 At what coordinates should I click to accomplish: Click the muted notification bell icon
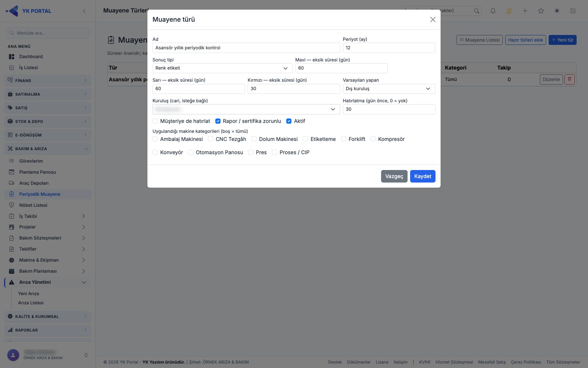509,11
